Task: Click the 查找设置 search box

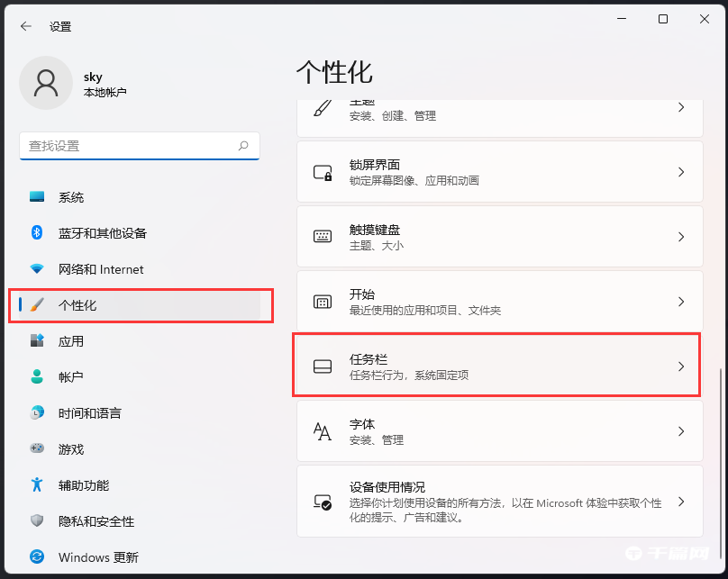Action: click(140, 146)
